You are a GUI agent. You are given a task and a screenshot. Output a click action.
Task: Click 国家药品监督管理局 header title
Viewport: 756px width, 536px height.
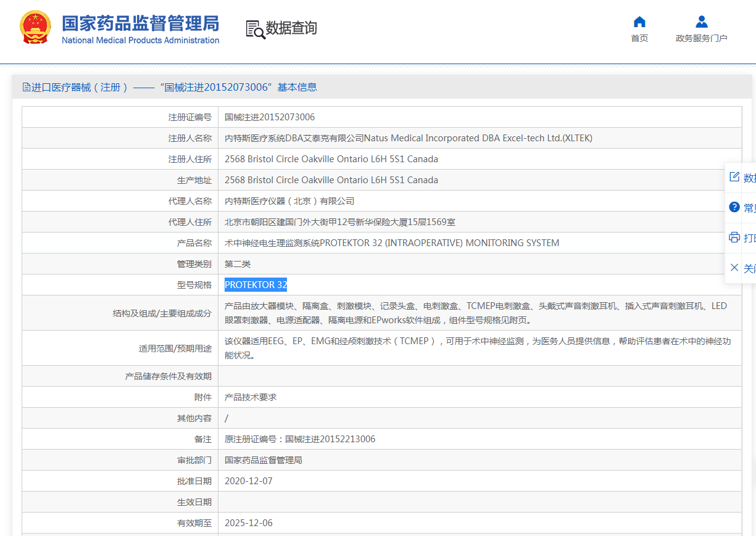[x=140, y=23]
